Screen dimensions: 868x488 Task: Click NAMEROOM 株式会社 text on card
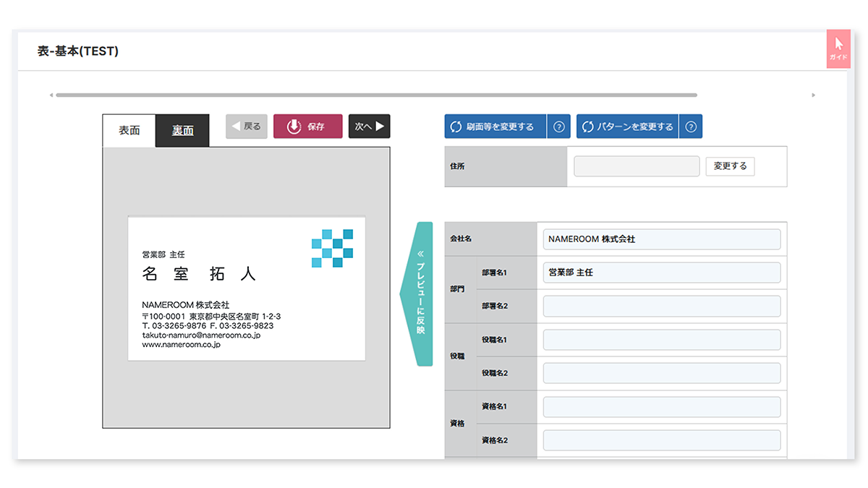click(186, 305)
